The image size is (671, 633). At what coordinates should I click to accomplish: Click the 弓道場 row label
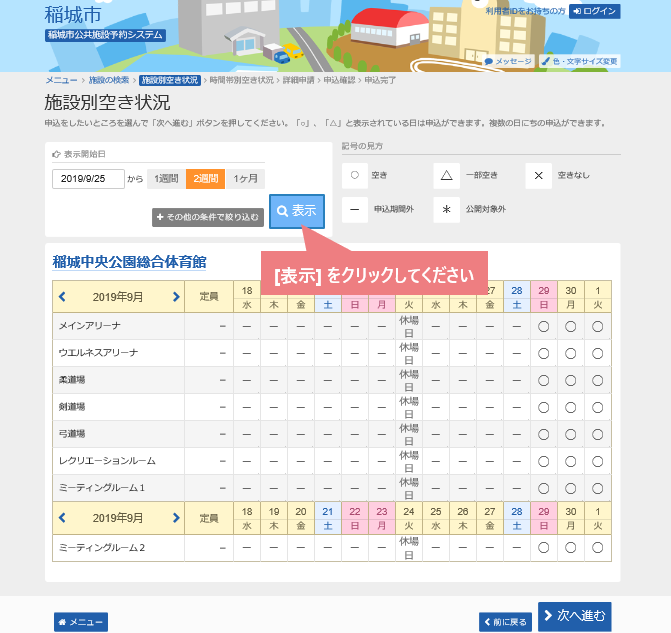(x=72, y=434)
